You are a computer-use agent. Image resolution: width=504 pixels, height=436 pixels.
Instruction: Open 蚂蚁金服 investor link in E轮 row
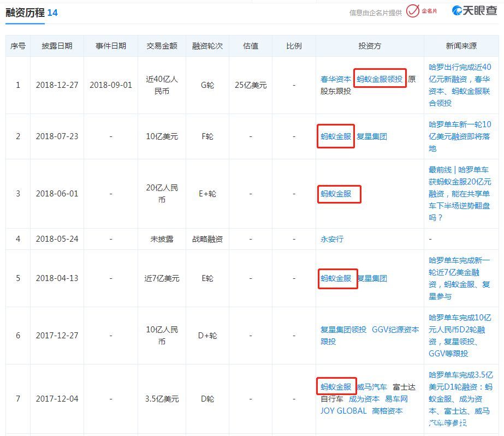click(336, 278)
